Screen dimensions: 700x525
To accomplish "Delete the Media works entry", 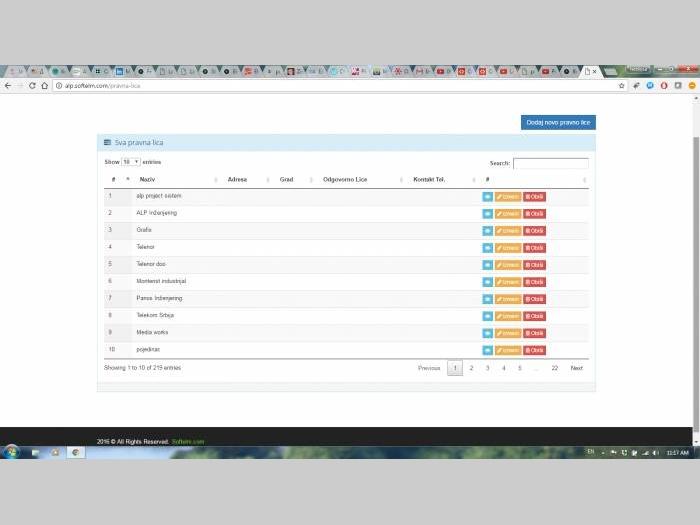I will 534,333.
